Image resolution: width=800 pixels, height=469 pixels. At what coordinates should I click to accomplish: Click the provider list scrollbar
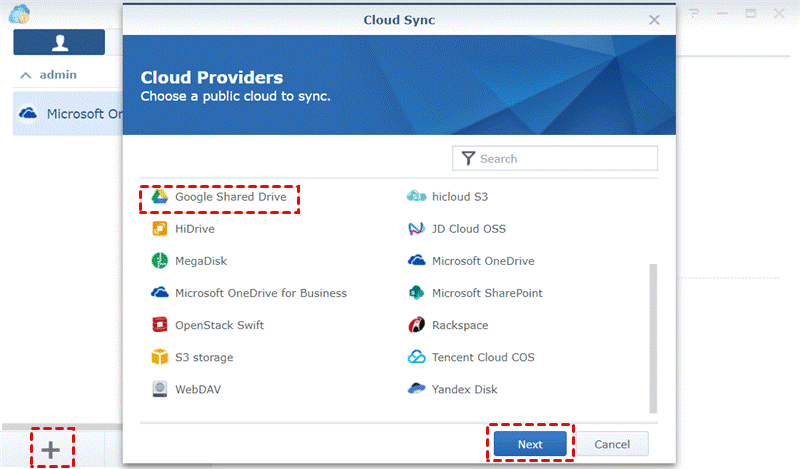(653, 338)
